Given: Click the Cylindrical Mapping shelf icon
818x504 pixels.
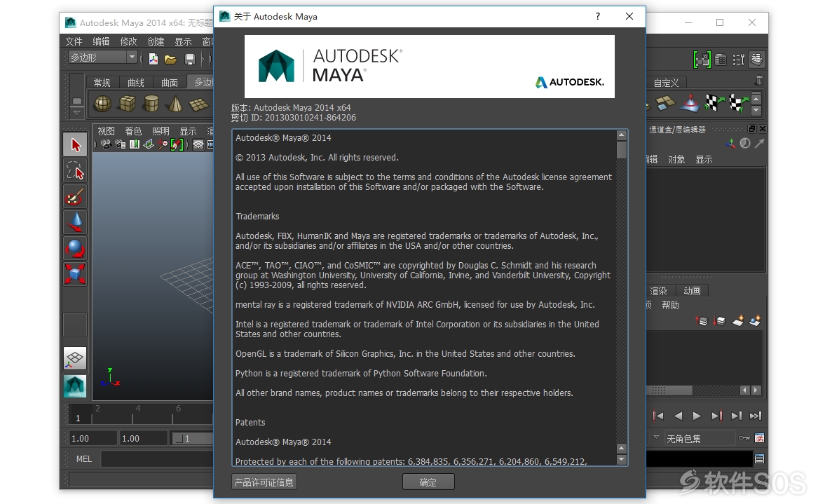Looking at the screenshot, I should [738, 103].
